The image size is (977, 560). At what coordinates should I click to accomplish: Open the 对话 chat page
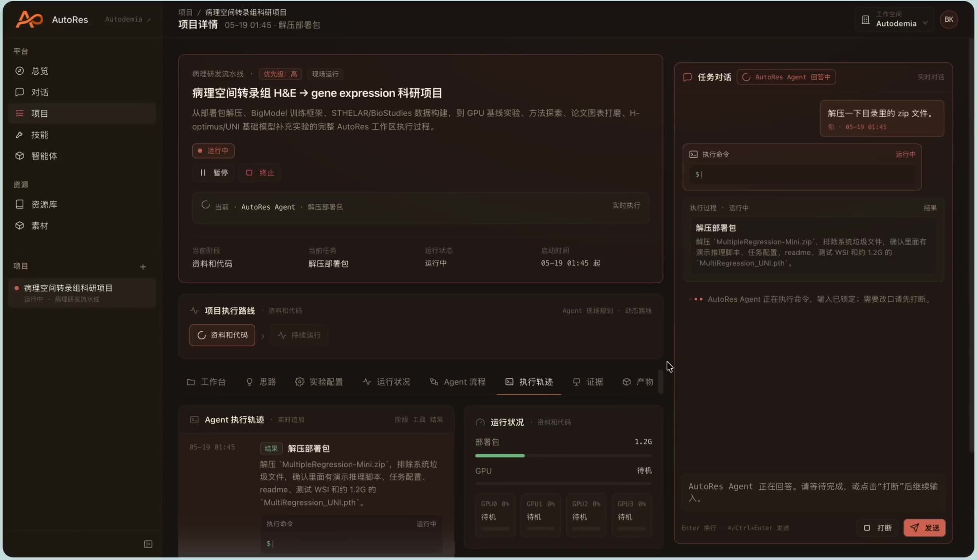[x=82, y=92]
